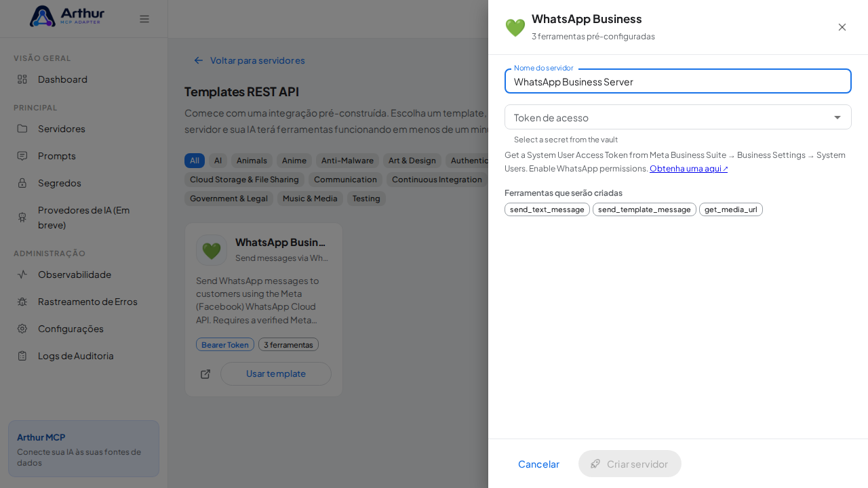Click the send_text_message tool chip

point(547,209)
